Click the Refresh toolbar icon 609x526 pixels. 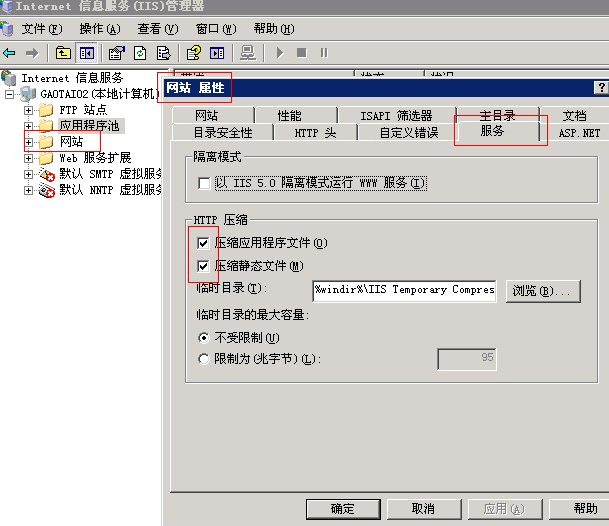(x=140, y=52)
